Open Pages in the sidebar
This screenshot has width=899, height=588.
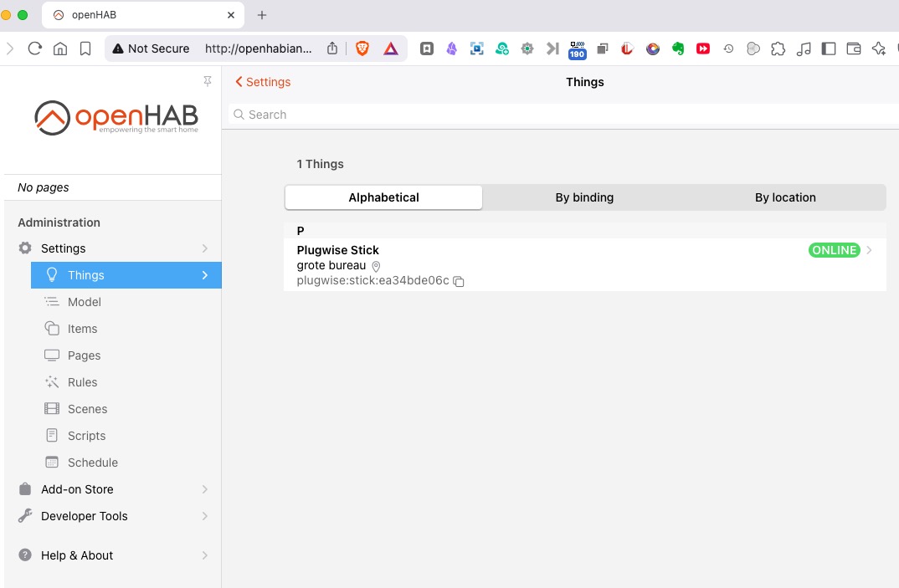coord(126,356)
